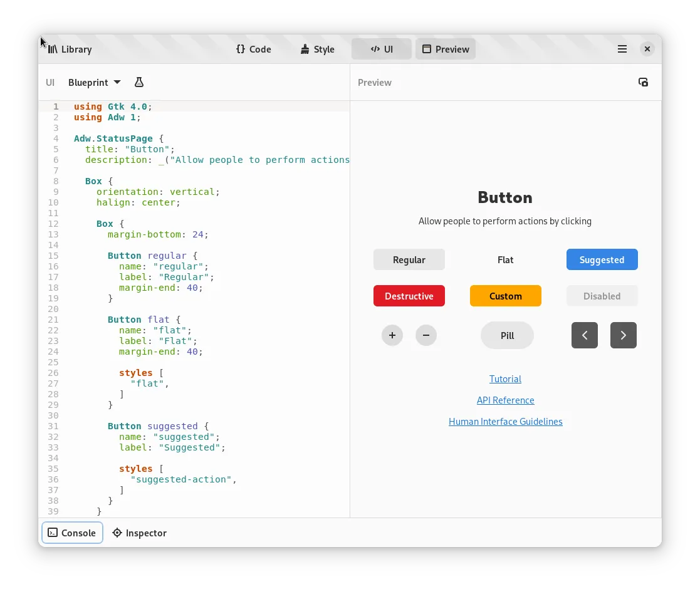This screenshot has width=700, height=589.
Task: Toggle the Code panel
Action: coord(253,49)
